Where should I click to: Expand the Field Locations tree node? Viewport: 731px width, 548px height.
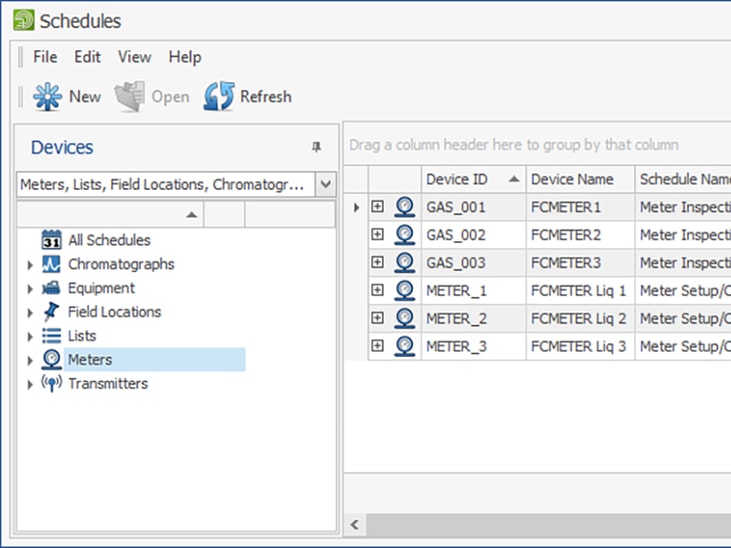point(30,312)
